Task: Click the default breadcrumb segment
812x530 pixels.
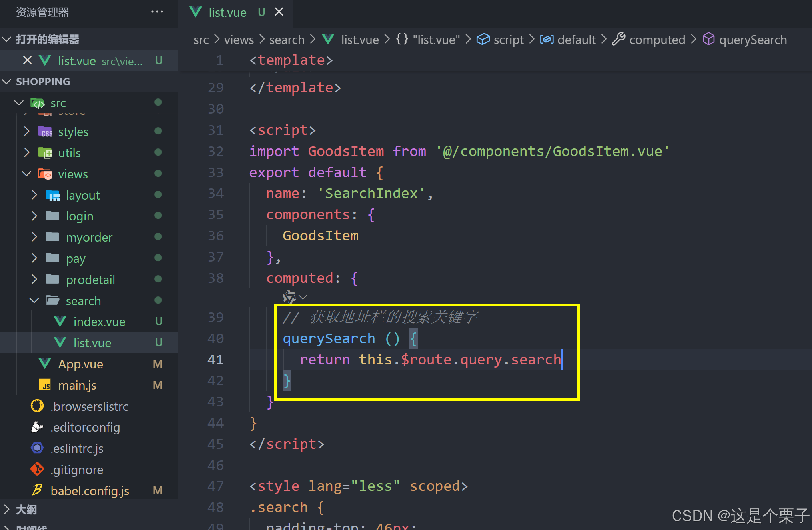Action: 577,40
